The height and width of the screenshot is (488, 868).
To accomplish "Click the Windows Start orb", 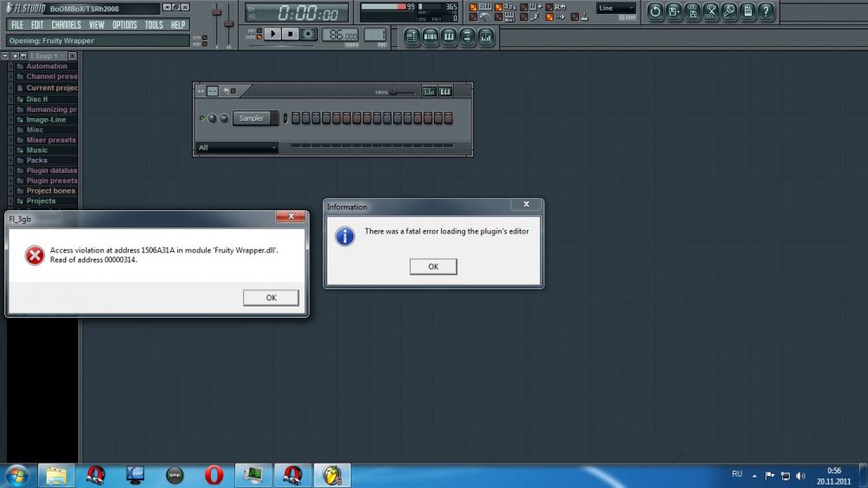I will (16, 476).
